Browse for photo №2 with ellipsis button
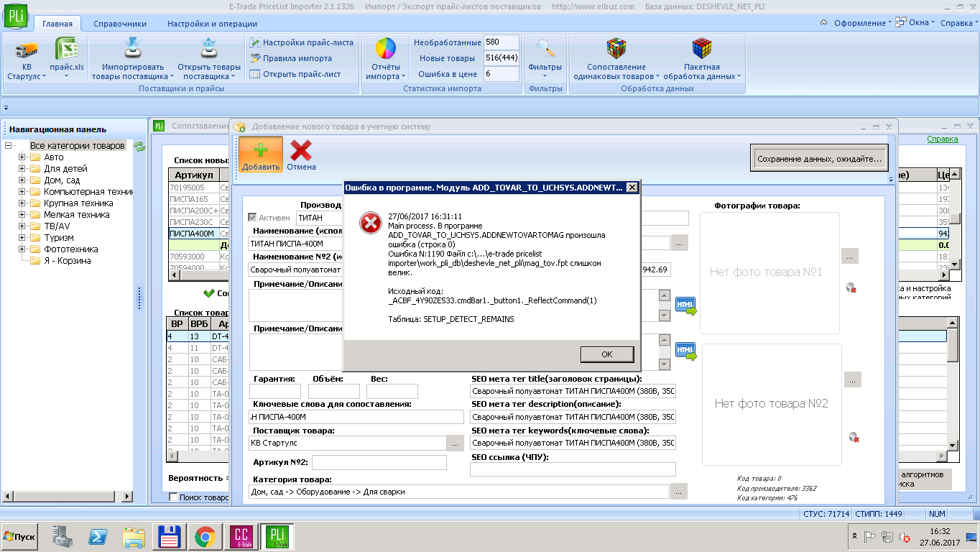 point(853,380)
